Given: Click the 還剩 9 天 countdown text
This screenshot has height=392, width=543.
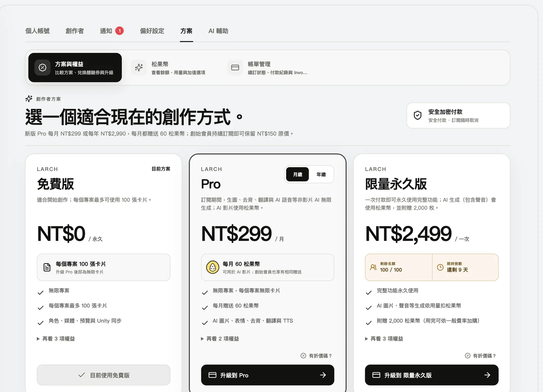Looking at the screenshot, I should pos(457,270).
